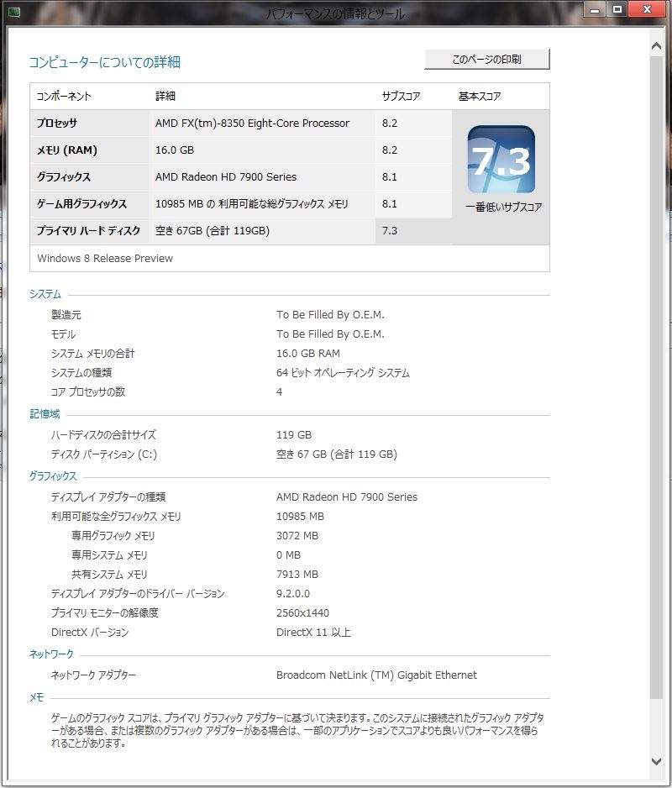The height and width of the screenshot is (788, 672).
Task: Click the ディスプレイ アダプターの種類 label
Action: click(108, 497)
